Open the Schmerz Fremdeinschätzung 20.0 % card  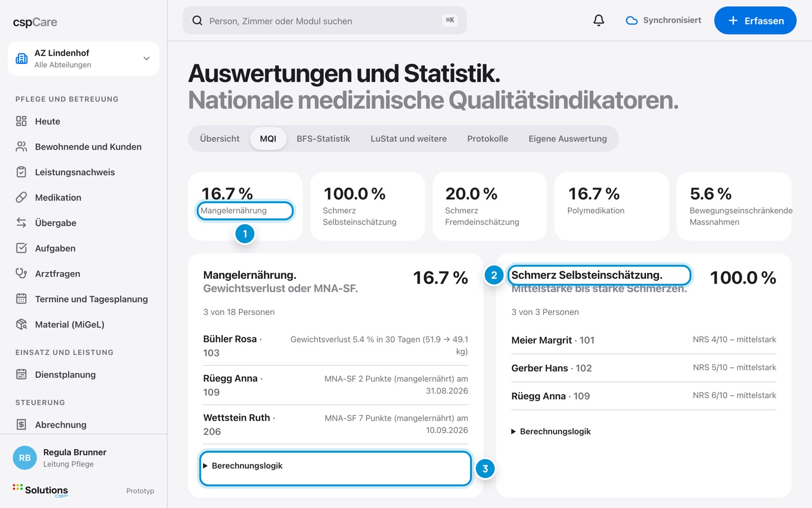point(490,206)
